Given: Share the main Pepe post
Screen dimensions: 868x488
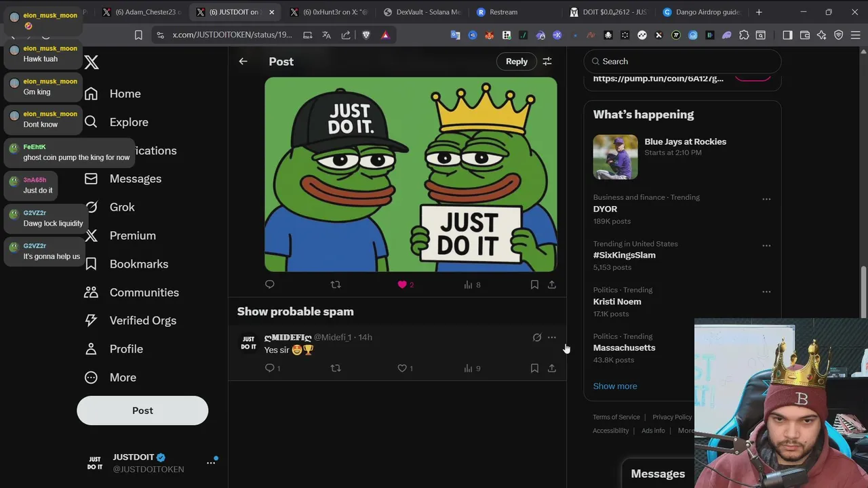Looking at the screenshot, I should click(x=552, y=285).
